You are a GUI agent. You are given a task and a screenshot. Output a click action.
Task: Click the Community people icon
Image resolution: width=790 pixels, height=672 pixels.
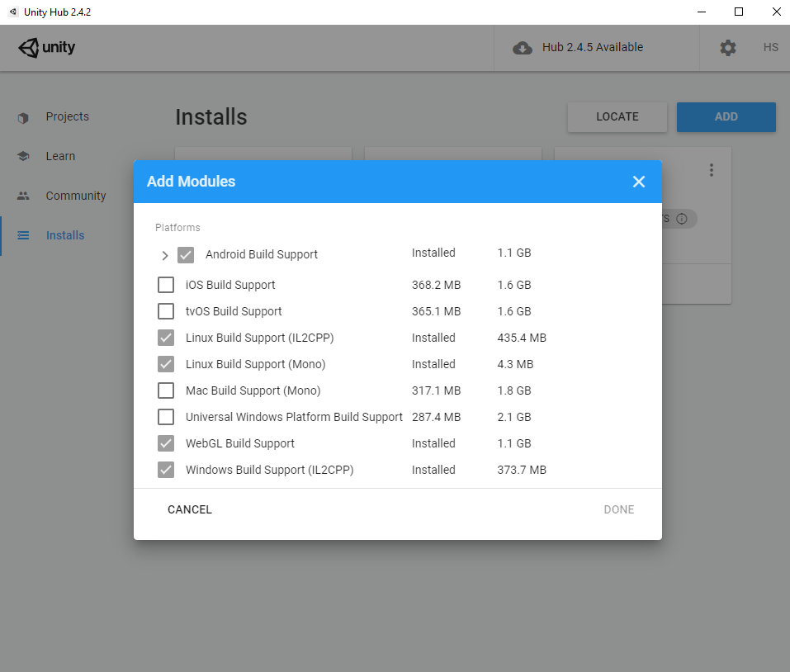click(23, 196)
